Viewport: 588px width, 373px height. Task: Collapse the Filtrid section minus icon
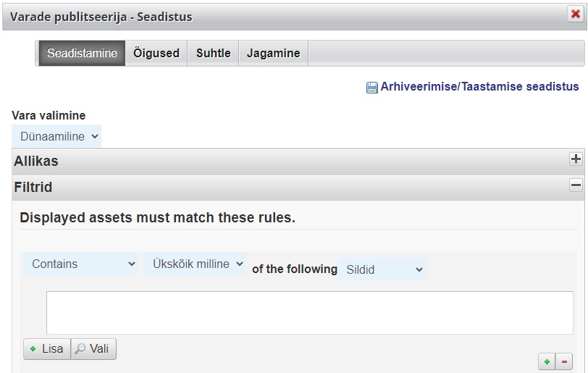click(x=576, y=185)
